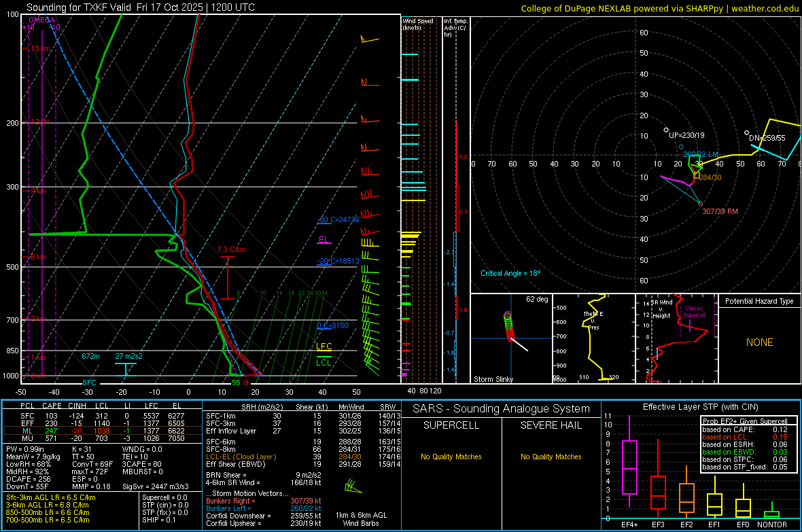Click the SHIP = 0.1 value
The image size is (802, 532).
point(158,520)
